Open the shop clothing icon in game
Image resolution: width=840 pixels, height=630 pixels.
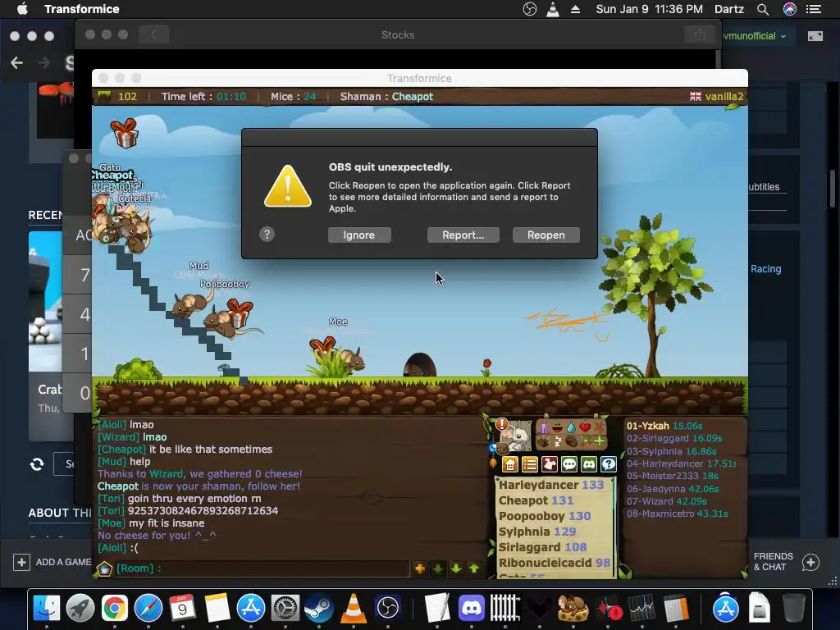click(x=550, y=464)
